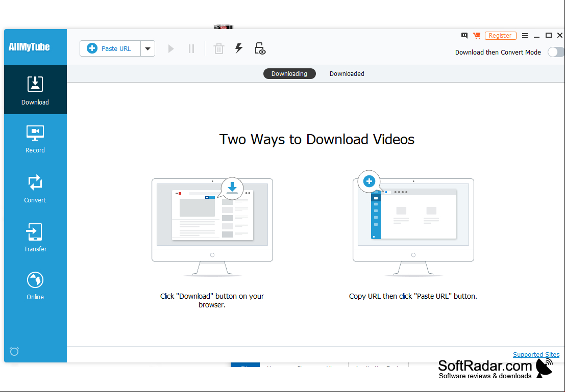565x392 pixels.
Task: Click the "Download then Convert Mode" label
Action: pos(498,52)
